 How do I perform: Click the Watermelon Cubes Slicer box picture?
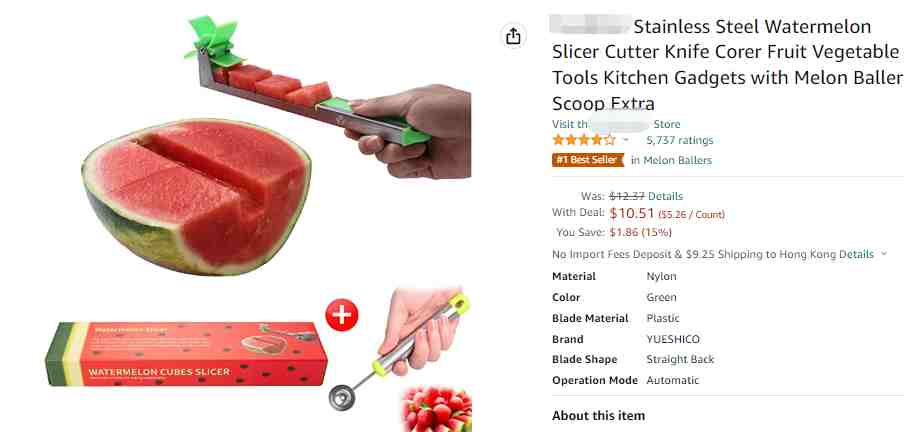pyautogui.click(x=186, y=353)
